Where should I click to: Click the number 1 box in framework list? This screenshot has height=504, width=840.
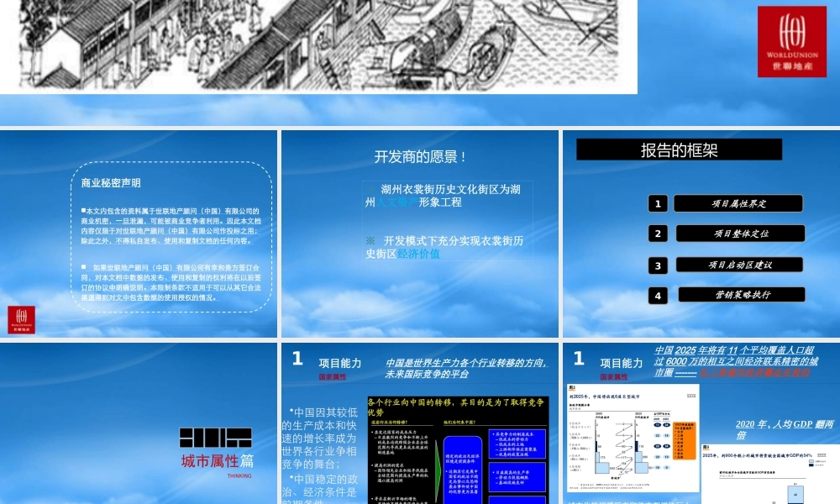658,203
